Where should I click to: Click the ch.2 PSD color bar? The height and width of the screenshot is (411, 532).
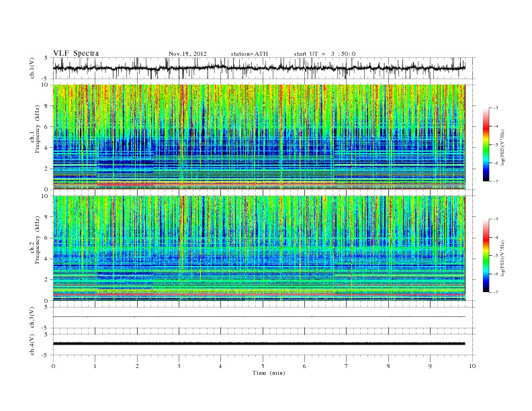pos(486,256)
